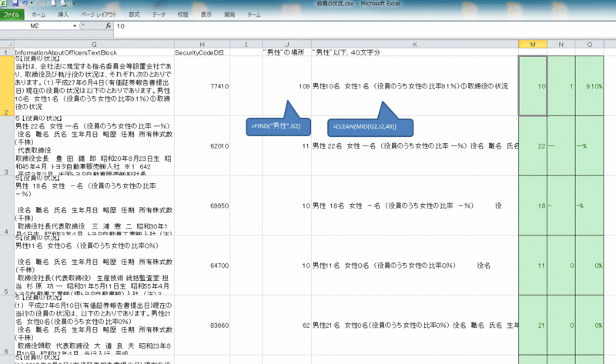The image size is (616, 364).
Task: Click the "男性"以下、40文字分 header cell
Action: [415, 52]
